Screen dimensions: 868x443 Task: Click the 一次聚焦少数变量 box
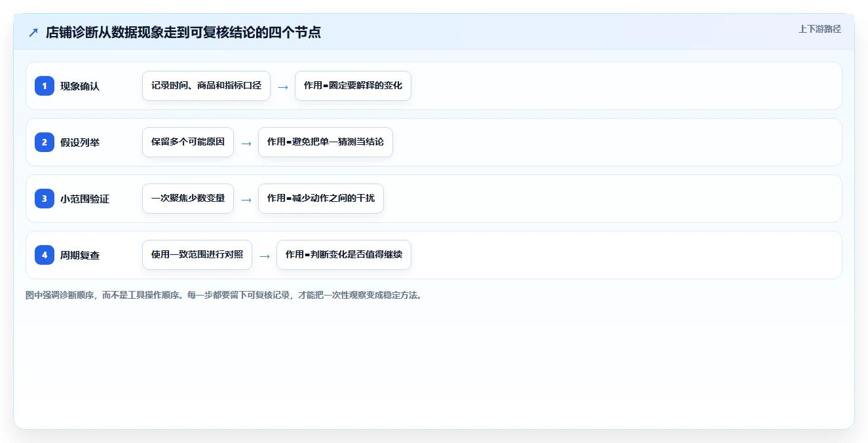(188, 199)
